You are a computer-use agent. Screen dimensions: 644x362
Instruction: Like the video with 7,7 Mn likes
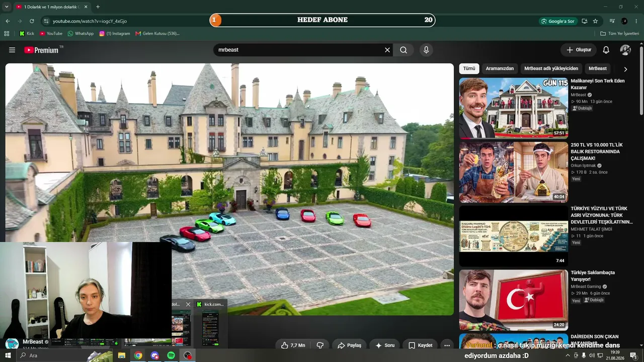click(293, 345)
